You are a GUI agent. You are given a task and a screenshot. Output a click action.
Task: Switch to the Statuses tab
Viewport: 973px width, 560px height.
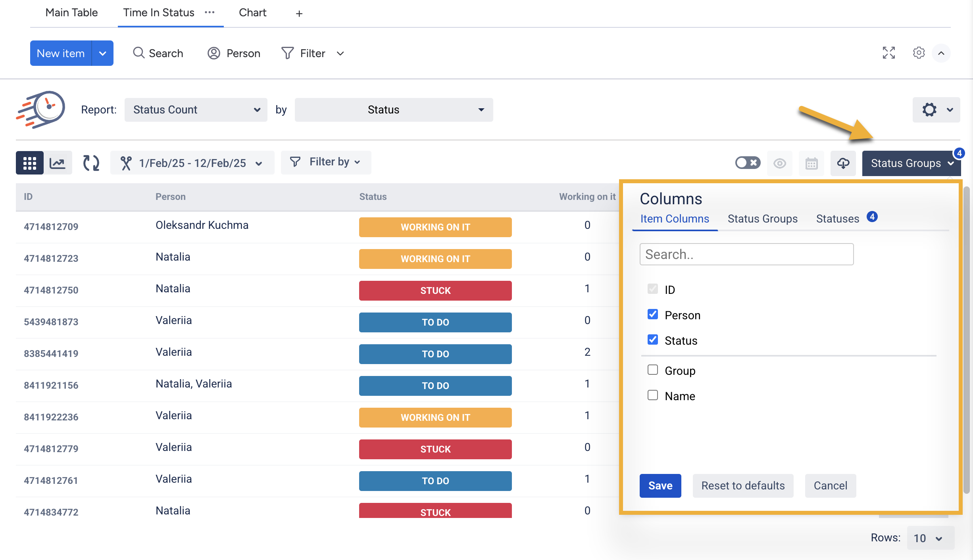(x=837, y=219)
